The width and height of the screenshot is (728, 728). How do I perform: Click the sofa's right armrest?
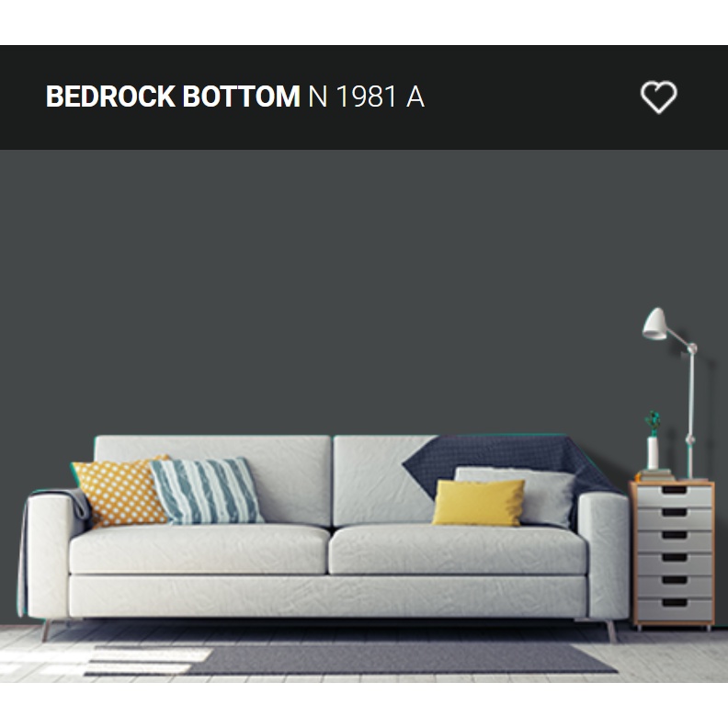(604, 555)
